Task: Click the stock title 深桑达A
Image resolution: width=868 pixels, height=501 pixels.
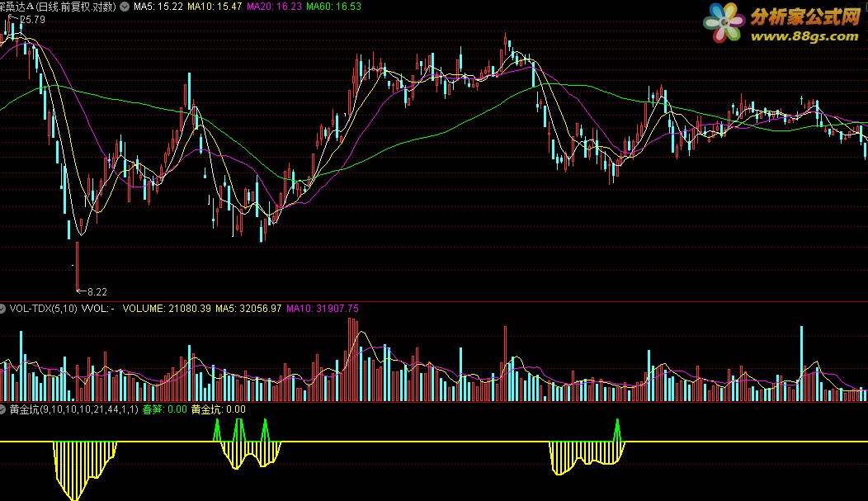Action: pos(17,7)
